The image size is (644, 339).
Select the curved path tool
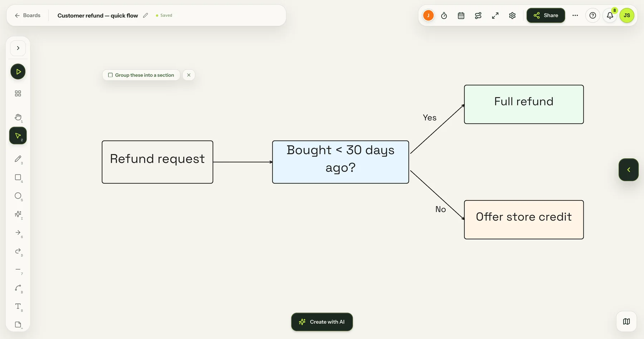[x=18, y=288]
